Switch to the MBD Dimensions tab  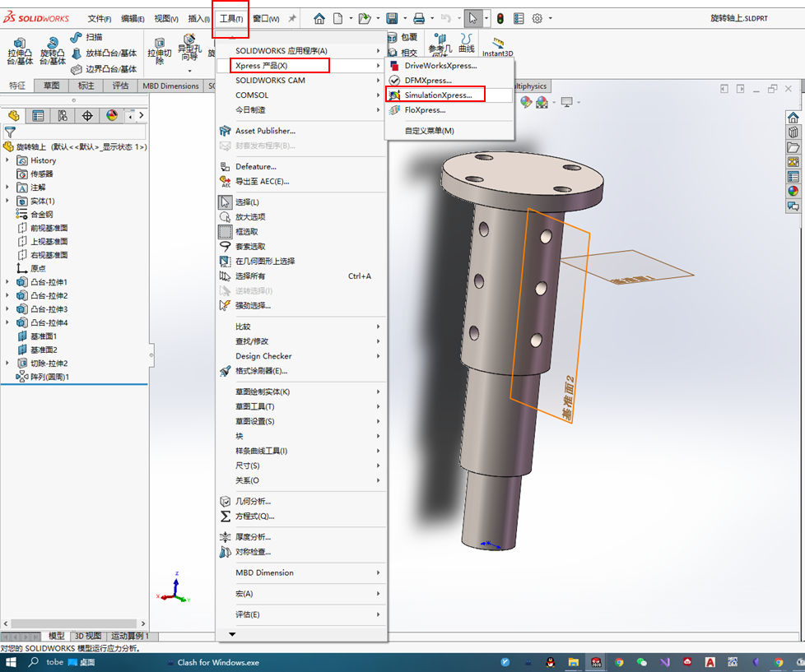(170, 86)
